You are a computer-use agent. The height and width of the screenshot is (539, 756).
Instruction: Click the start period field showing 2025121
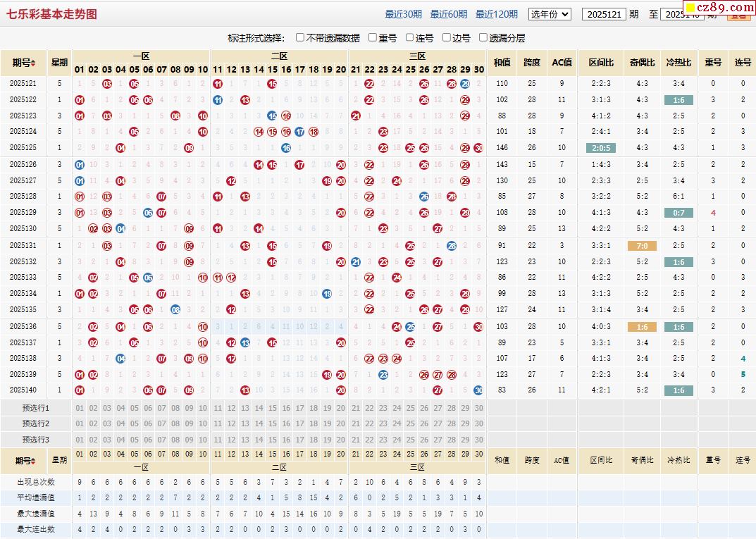click(603, 14)
